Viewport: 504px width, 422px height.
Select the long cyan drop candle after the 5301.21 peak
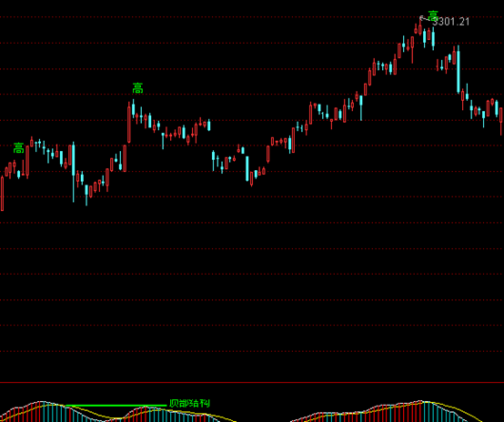coord(459,70)
